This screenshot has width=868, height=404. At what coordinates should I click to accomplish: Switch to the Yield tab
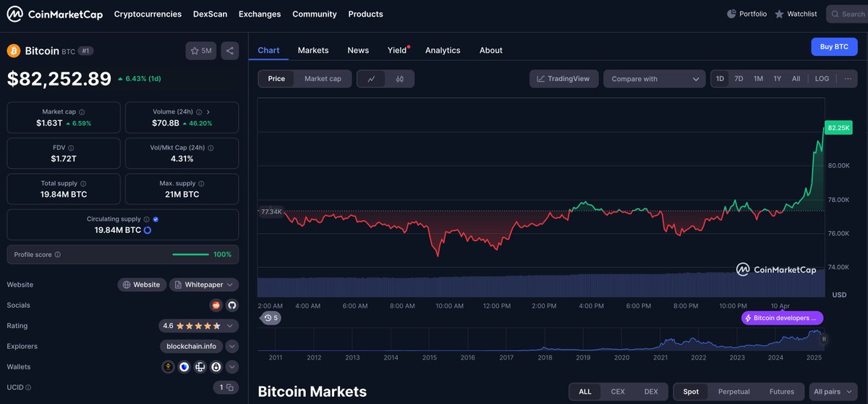click(x=397, y=50)
